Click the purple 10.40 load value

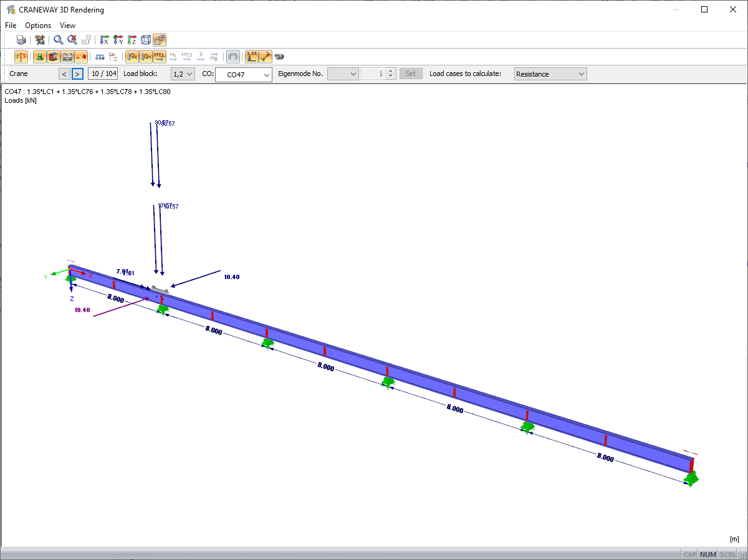click(82, 310)
